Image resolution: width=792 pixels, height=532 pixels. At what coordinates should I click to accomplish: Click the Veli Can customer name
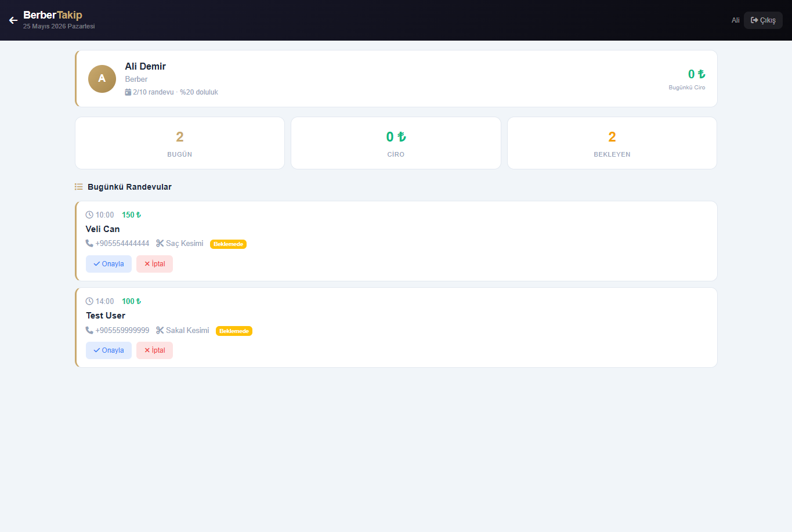(103, 229)
